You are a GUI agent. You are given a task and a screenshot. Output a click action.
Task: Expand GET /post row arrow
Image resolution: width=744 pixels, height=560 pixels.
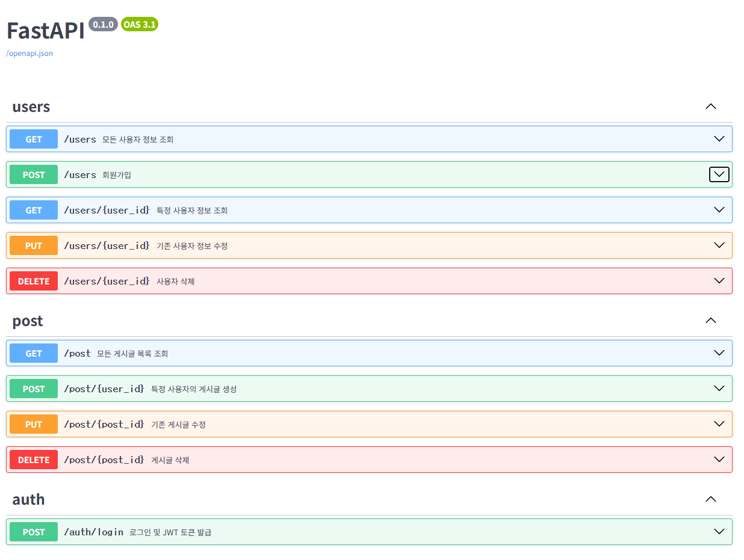pyautogui.click(x=719, y=353)
